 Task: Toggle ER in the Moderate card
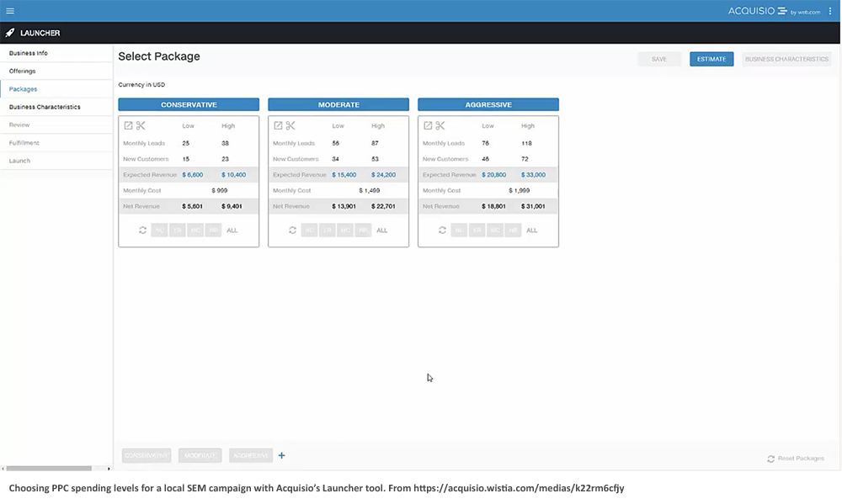pos(327,231)
